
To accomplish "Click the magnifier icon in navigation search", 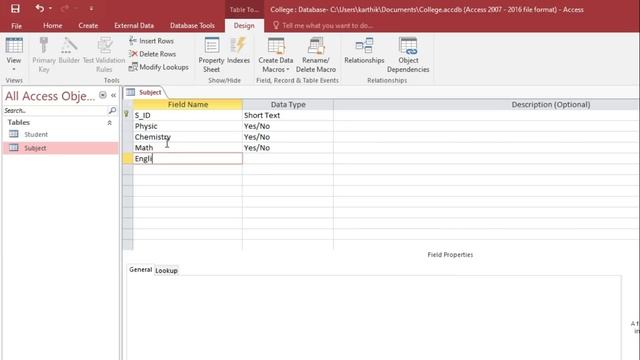I will tap(112, 111).
